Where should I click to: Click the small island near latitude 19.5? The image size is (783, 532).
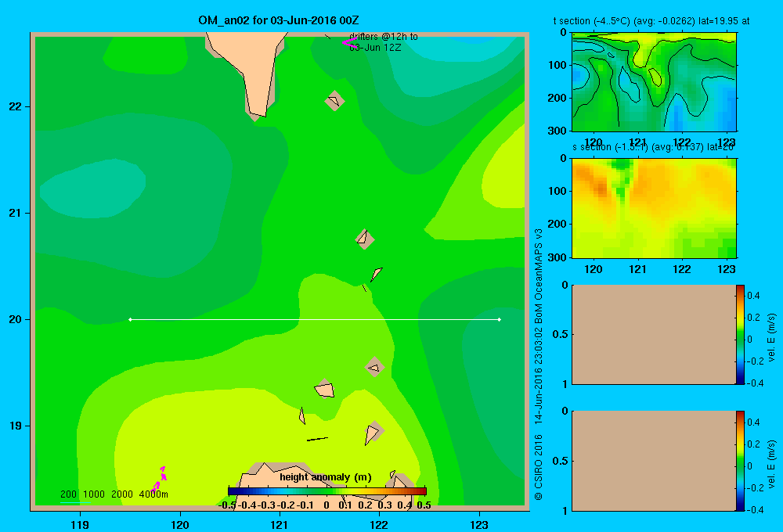[x=374, y=367]
